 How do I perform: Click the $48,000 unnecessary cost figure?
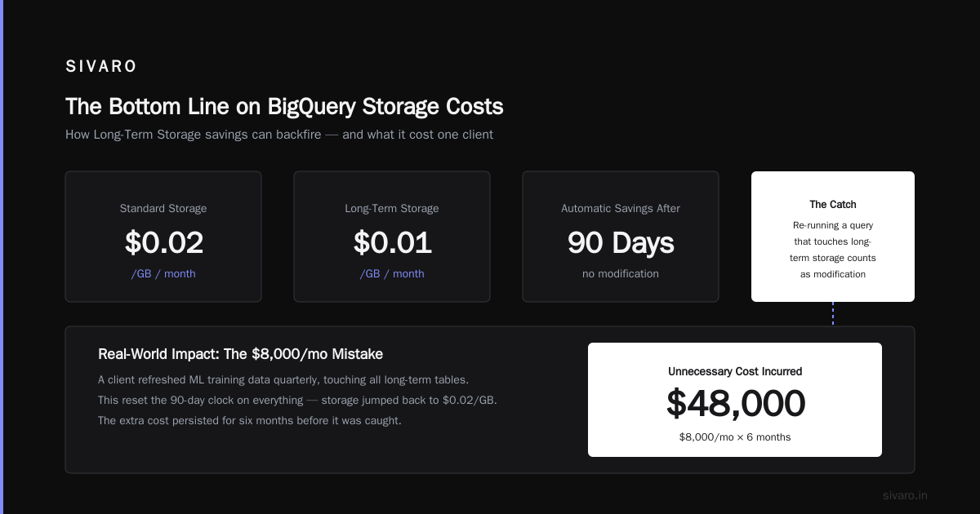735,404
